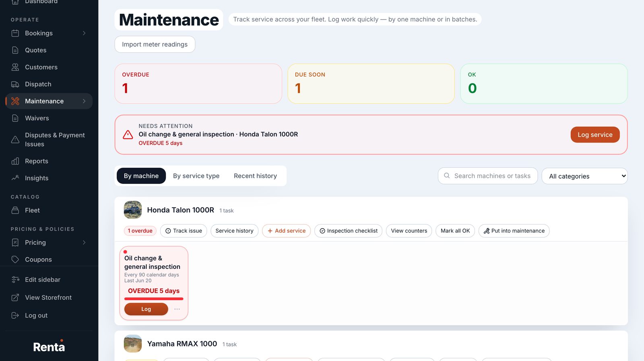Viewport: 644px width, 361px height.
Task: Click the Waivers document icon
Action: (15, 118)
